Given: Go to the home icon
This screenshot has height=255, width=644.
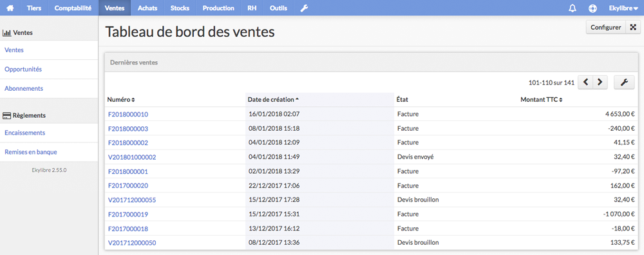Looking at the screenshot, I should tap(10, 8).
